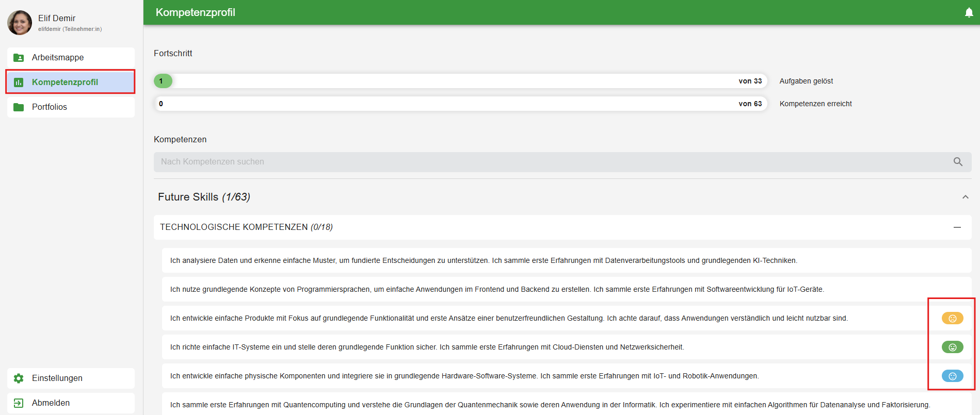Click the Einstellungen gear icon
Viewport: 980px width, 415px height.
click(19, 378)
